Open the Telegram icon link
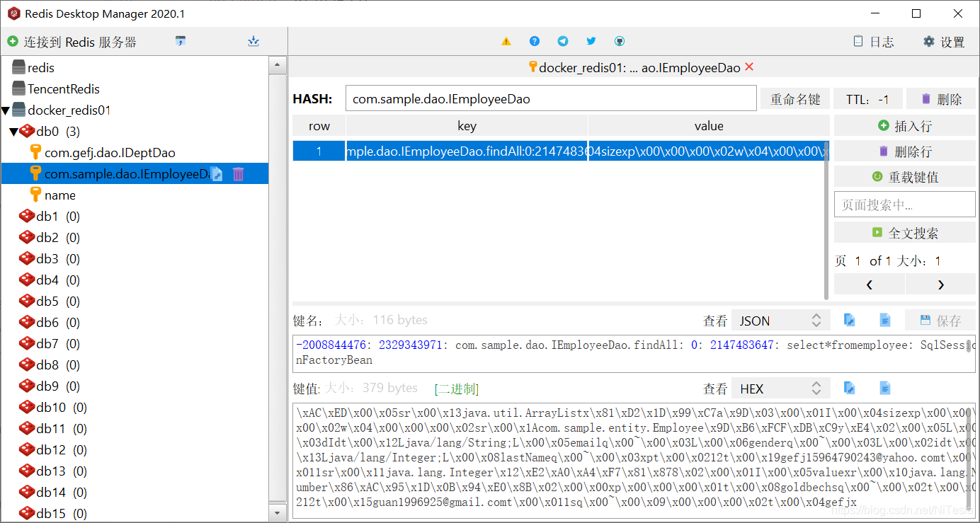Viewport: 980px width, 523px height. 563,42
